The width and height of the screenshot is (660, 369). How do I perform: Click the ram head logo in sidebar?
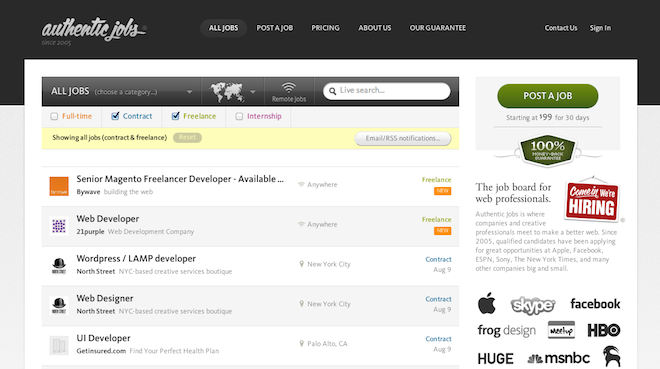pos(612,356)
